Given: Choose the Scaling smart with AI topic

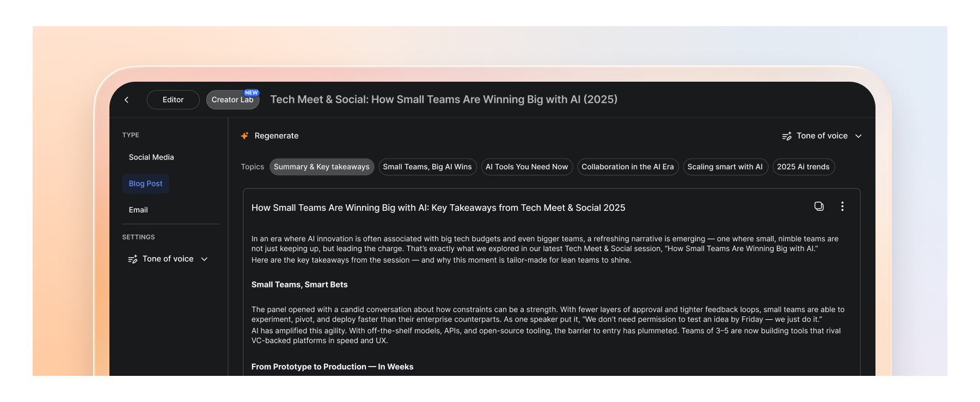Looking at the screenshot, I should click(x=725, y=167).
